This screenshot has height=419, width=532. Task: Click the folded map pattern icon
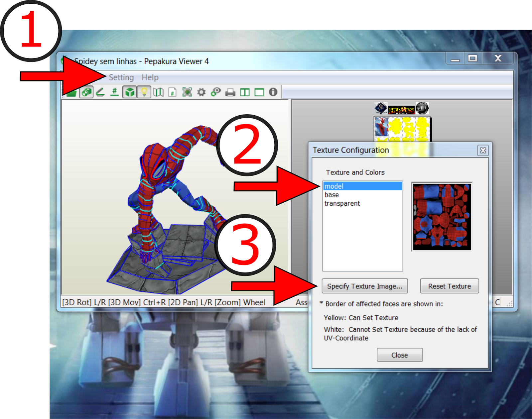[x=158, y=92]
